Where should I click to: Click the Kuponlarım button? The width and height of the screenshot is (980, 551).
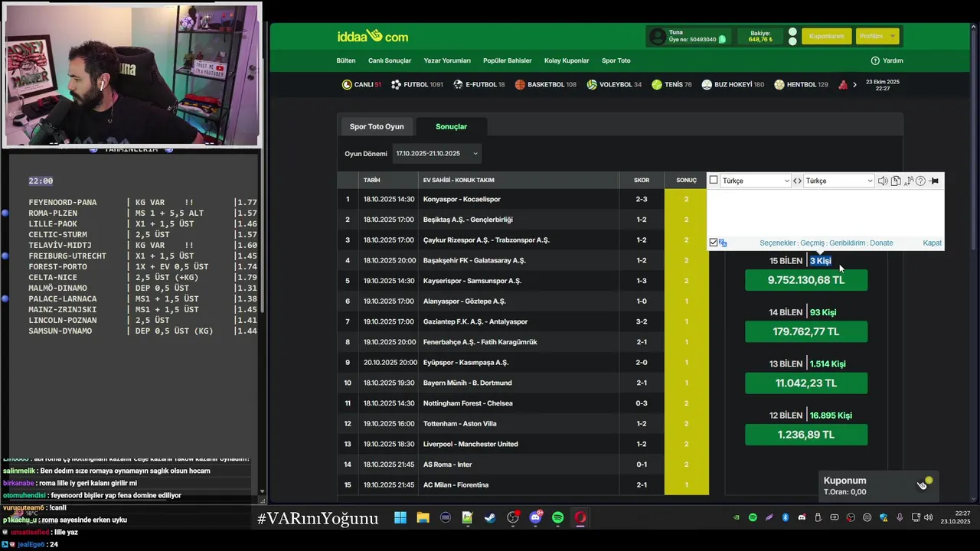pyautogui.click(x=826, y=36)
